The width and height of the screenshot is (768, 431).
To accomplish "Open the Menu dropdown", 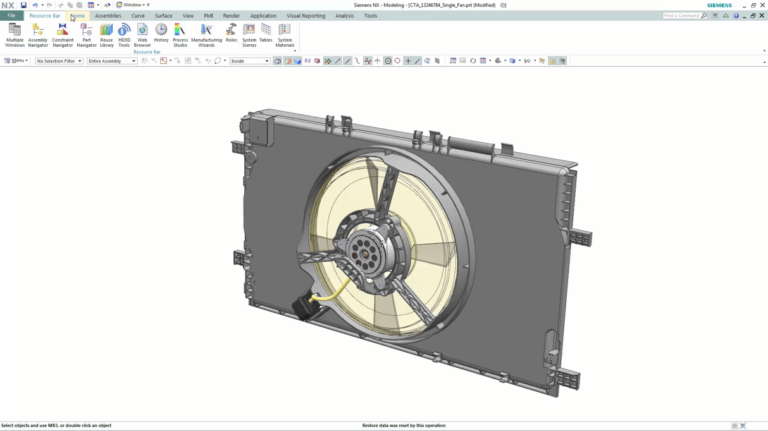I will (x=16, y=61).
